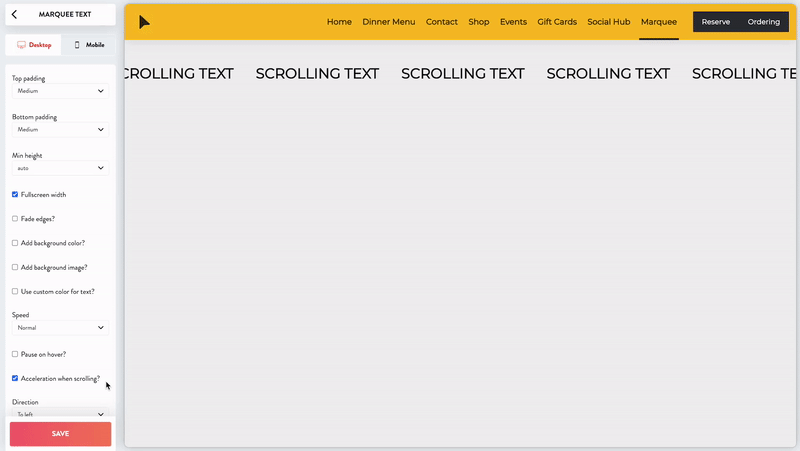The image size is (800, 451).
Task: Check Add background image option
Action: tap(15, 267)
